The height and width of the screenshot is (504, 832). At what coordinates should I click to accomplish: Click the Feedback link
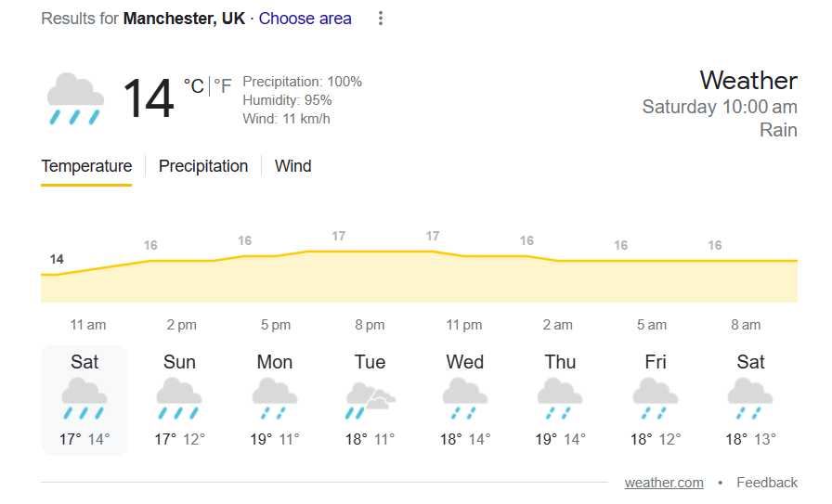pyautogui.click(x=767, y=483)
